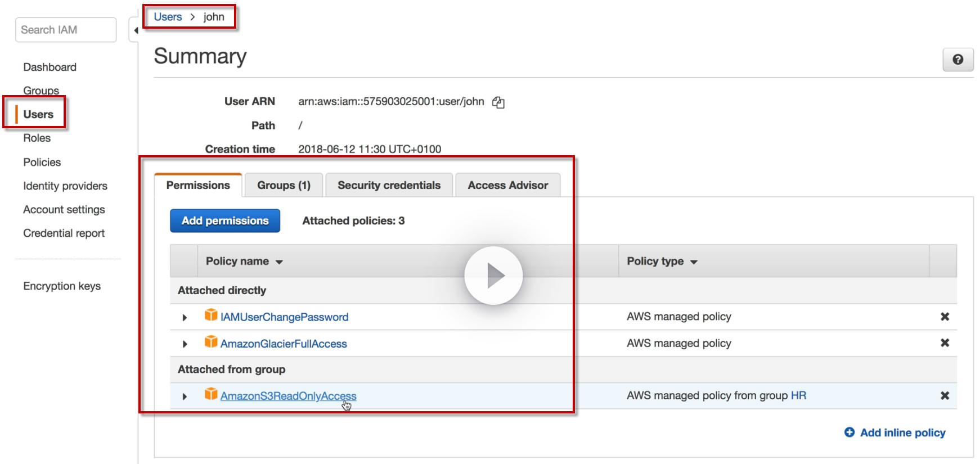Open the Groups (1) tab
980x464 pixels.
click(x=284, y=186)
